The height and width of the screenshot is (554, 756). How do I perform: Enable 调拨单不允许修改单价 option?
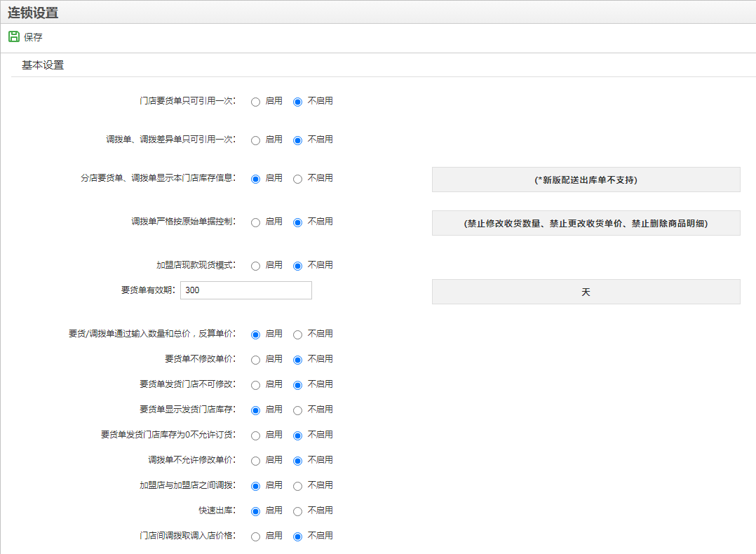tap(256, 461)
